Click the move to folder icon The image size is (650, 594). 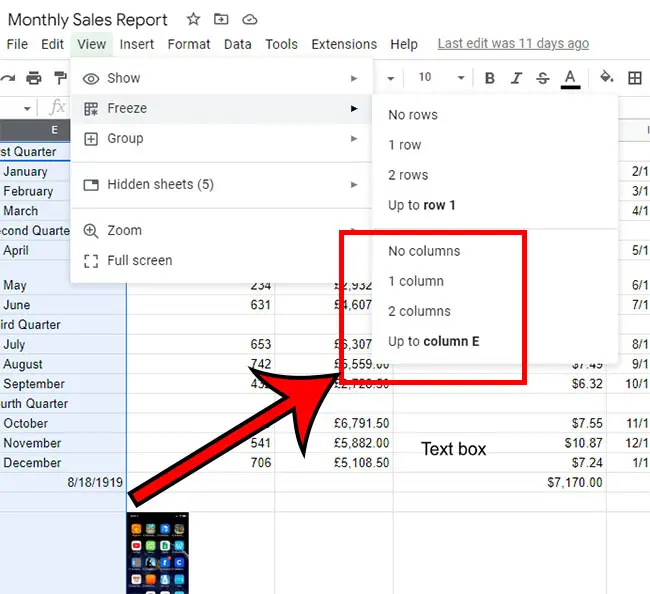[221, 20]
